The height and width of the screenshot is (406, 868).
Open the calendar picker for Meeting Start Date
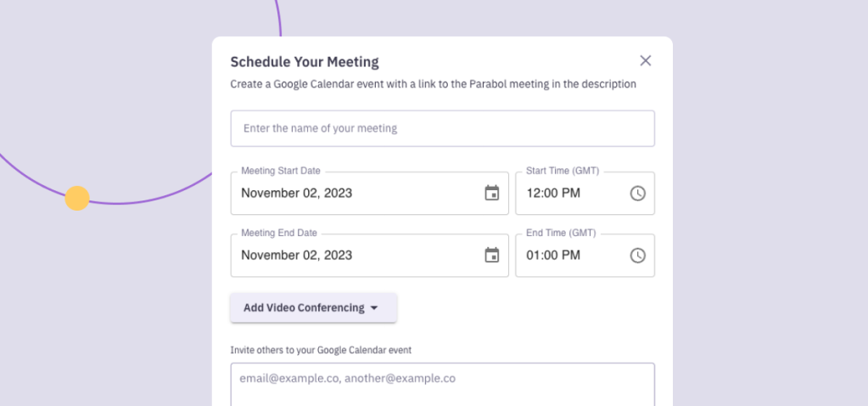[x=491, y=194]
